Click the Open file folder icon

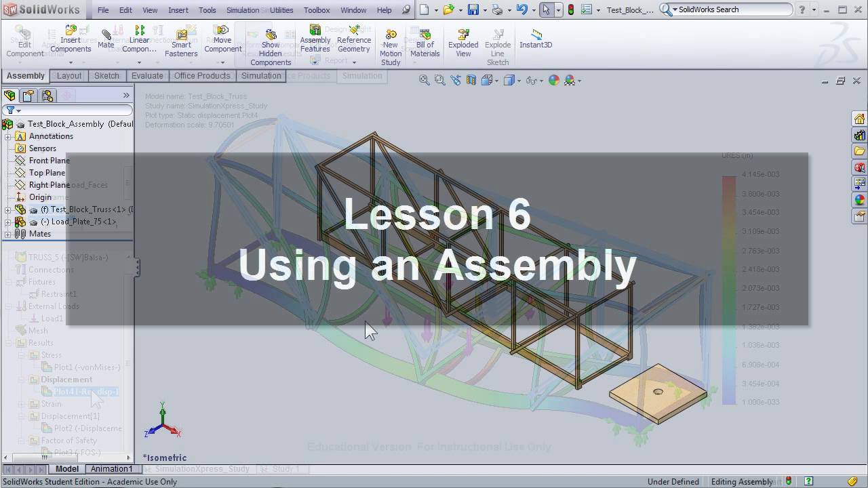[x=448, y=9]
